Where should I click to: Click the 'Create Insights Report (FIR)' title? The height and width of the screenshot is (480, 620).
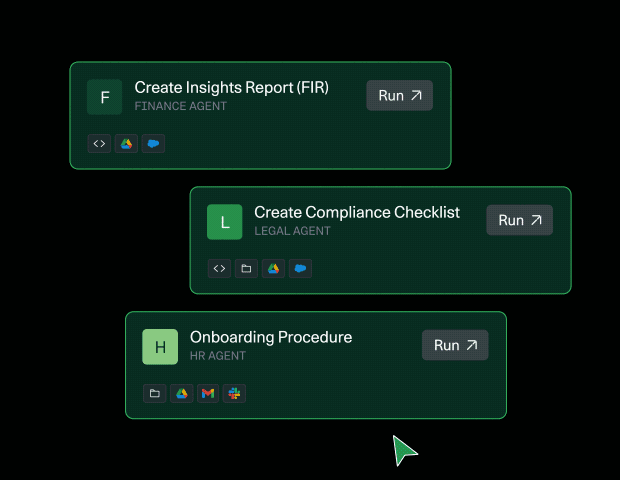pos(232,87)
